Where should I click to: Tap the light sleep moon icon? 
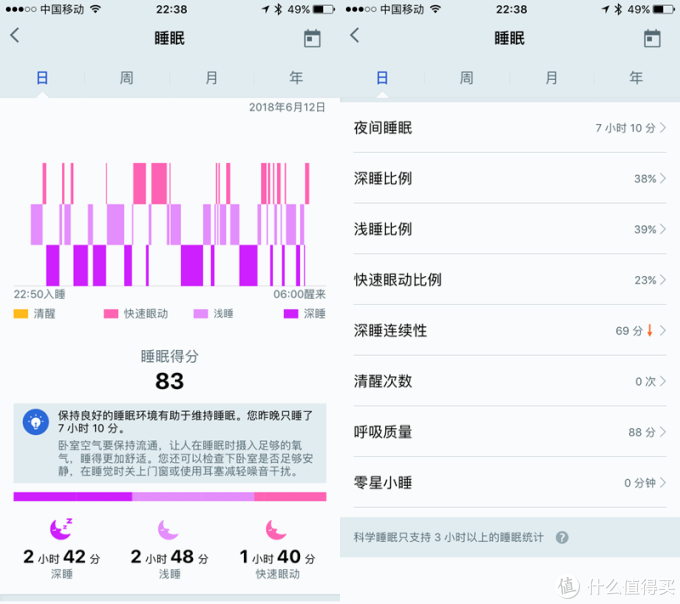(168, 529)
